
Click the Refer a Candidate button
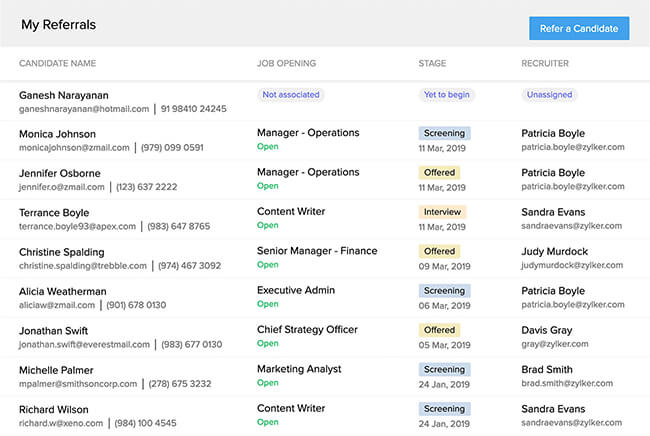579,29
